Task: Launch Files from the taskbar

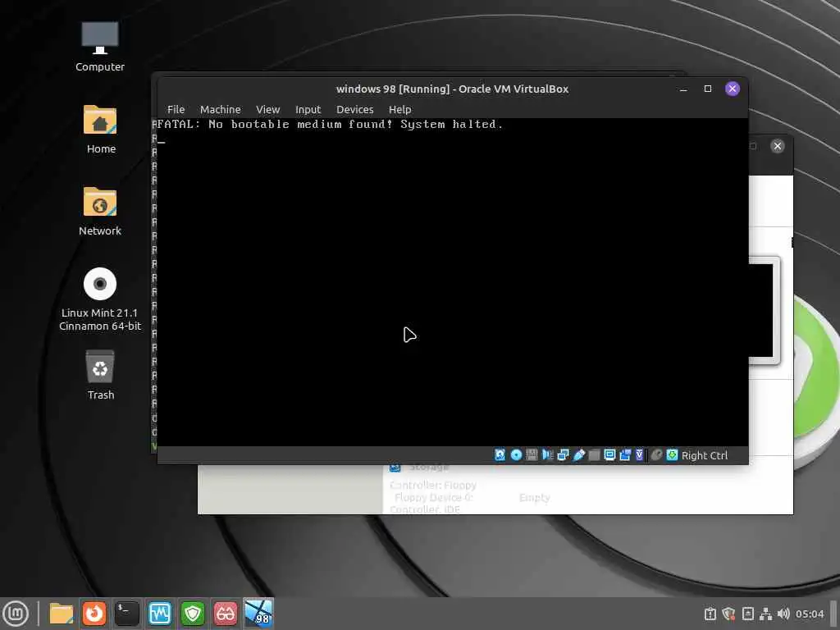Action: [61, 614]
